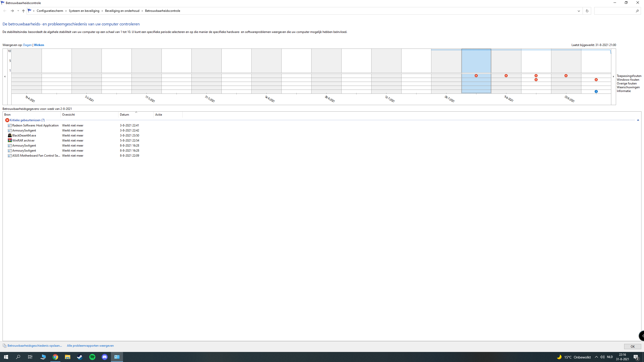Click the OK button
The image size is (644, 362).
point(632,346)
